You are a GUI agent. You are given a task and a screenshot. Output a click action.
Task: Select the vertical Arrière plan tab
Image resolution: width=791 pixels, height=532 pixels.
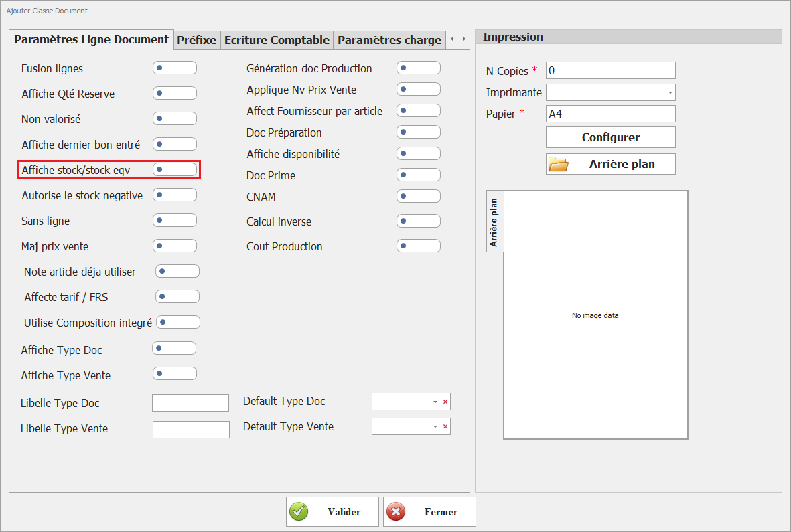point(494,221)
